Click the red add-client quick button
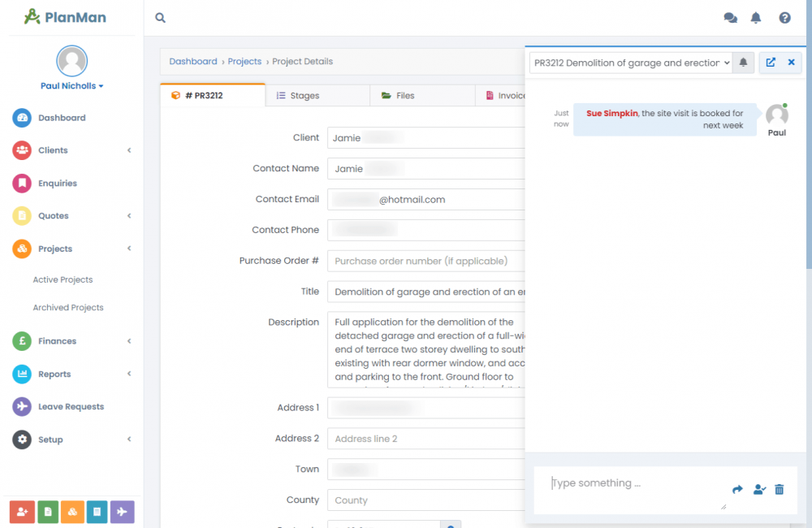812x528 pixels. click(20, 512)
